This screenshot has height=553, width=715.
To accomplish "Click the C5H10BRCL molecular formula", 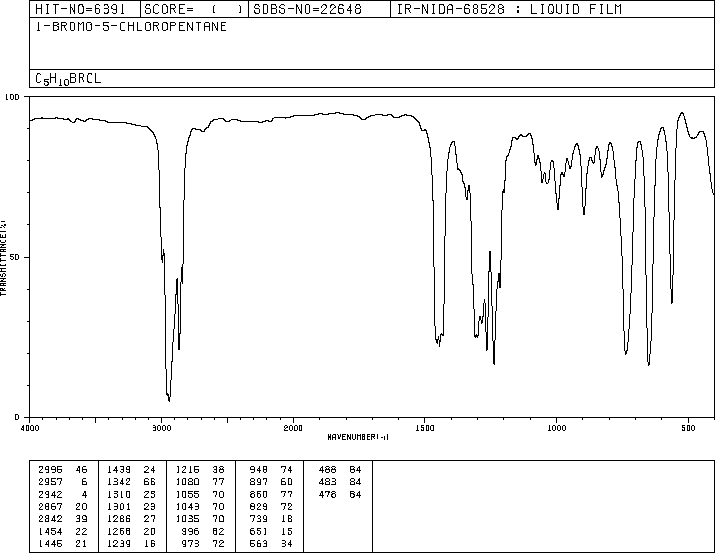I will (x=68, y=79).
